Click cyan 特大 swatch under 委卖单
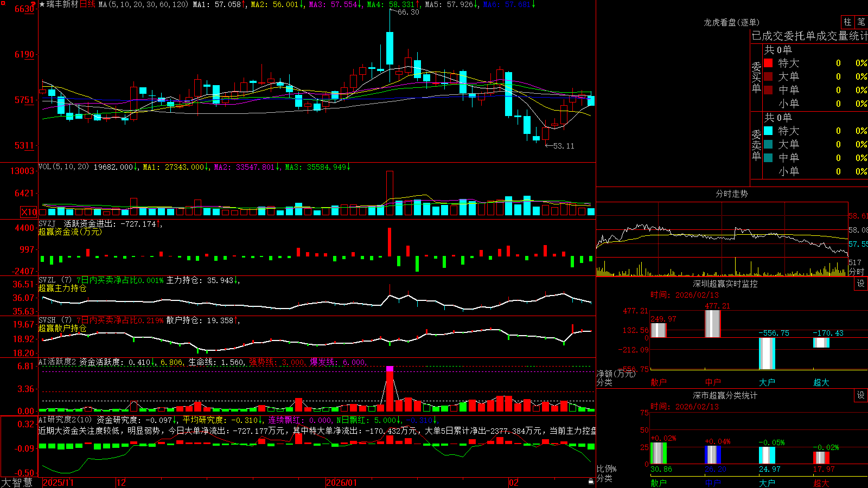The image size is (868, 488). (768, 131)
